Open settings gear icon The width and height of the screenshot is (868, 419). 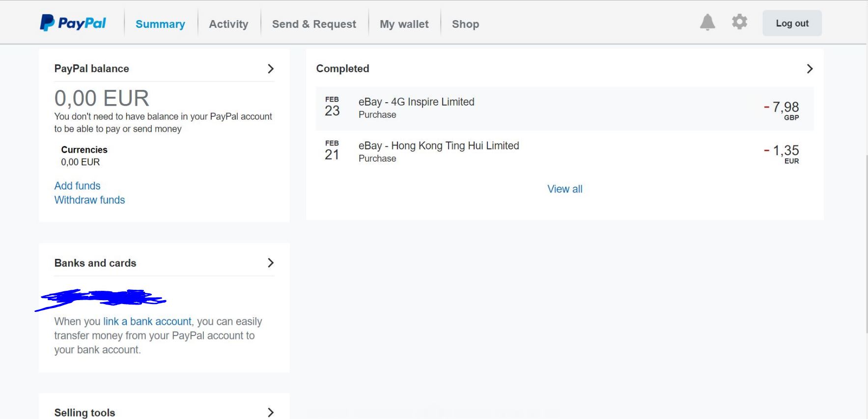click(x=739, y=22)
